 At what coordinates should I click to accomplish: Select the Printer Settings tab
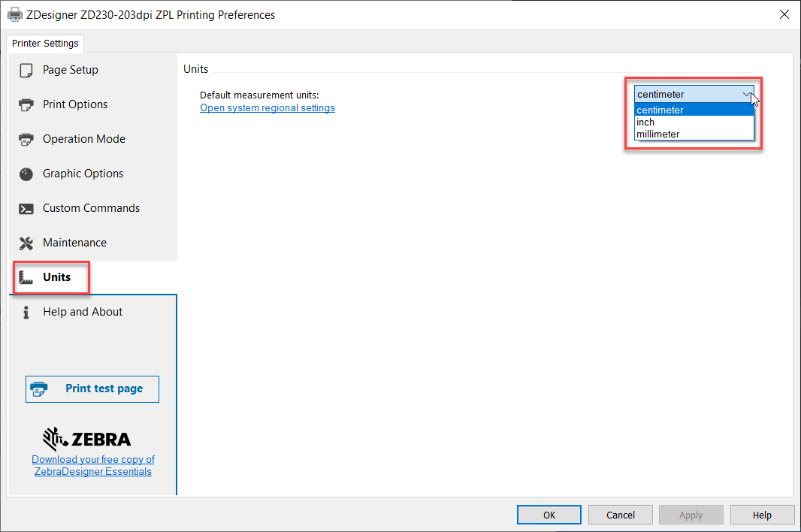point(45,44)
